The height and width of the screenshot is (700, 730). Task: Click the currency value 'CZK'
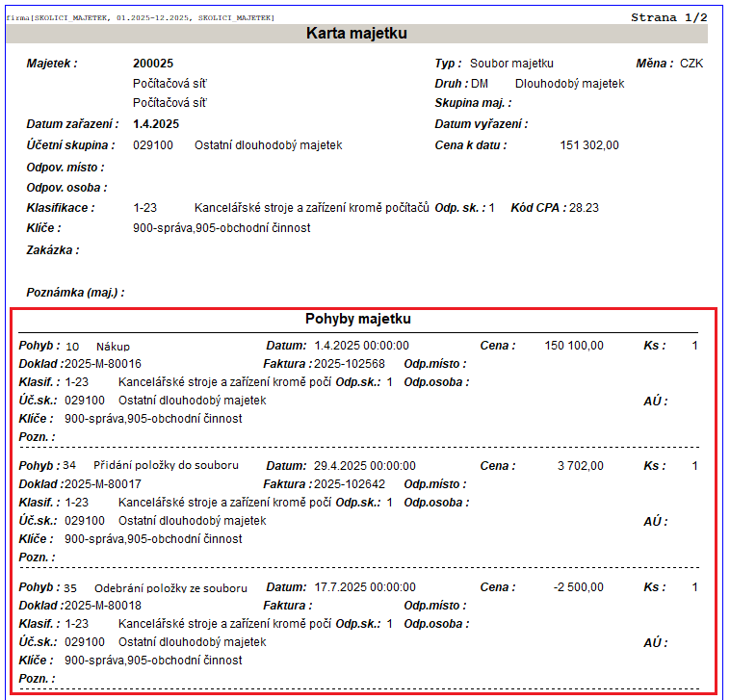click(691, 64)
